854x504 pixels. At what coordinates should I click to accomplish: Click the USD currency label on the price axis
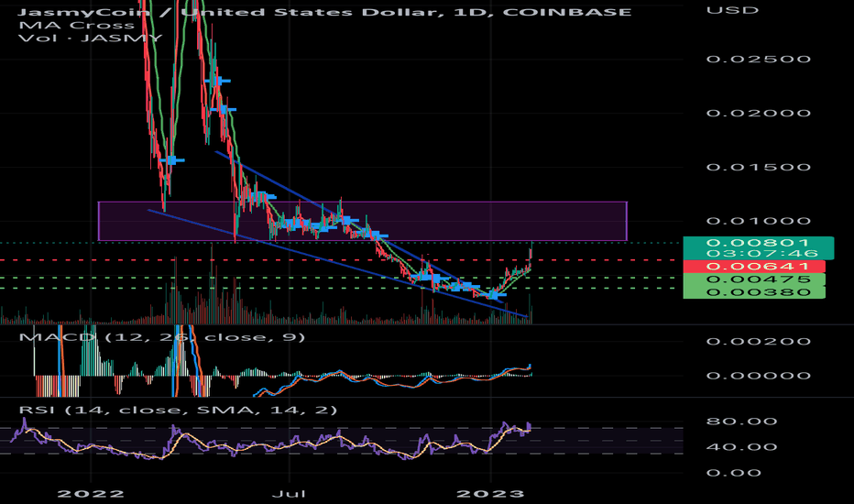point(732,10)
